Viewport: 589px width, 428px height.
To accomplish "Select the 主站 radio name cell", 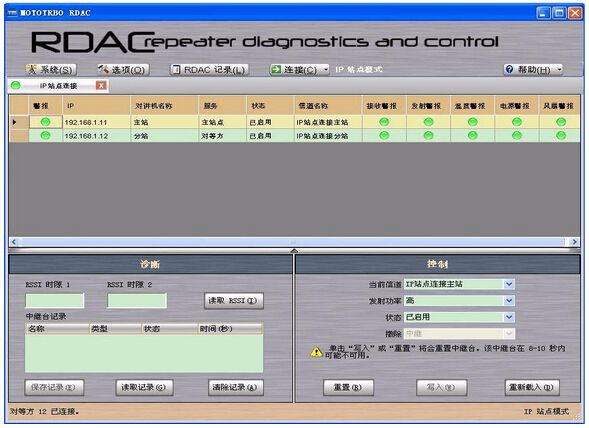I will point(164,122).
